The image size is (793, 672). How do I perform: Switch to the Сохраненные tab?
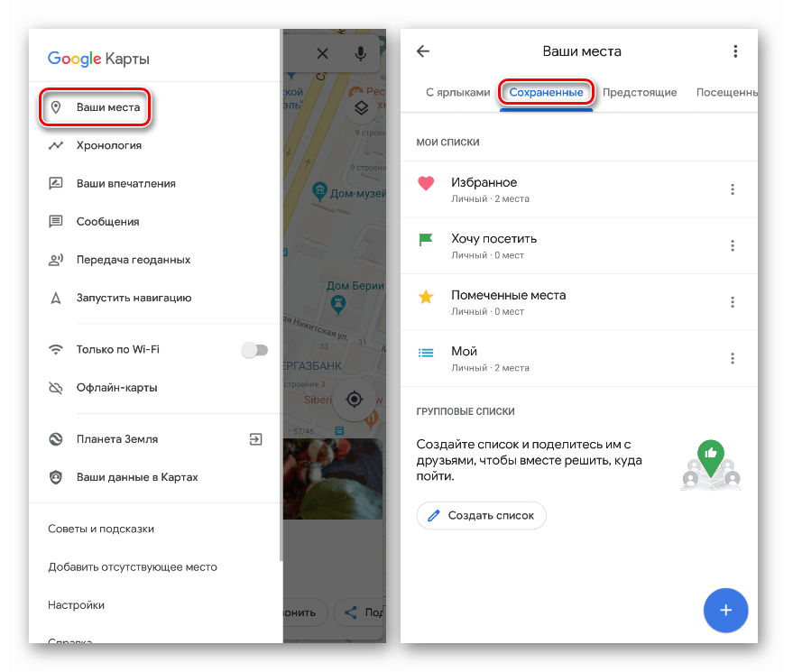point(546,93)
